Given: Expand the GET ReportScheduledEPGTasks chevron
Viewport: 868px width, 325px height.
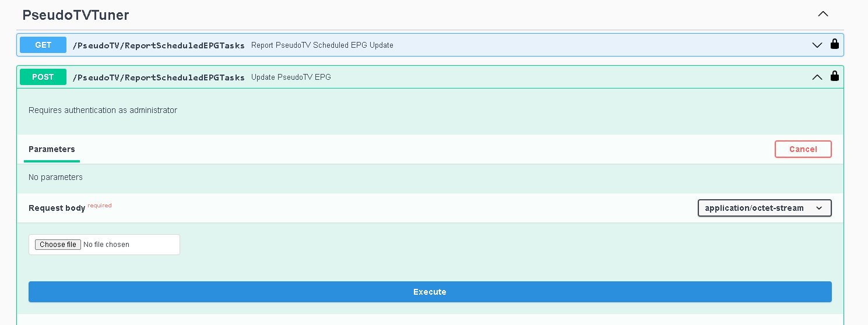Looking at the screenshot, I should [817, 45].
